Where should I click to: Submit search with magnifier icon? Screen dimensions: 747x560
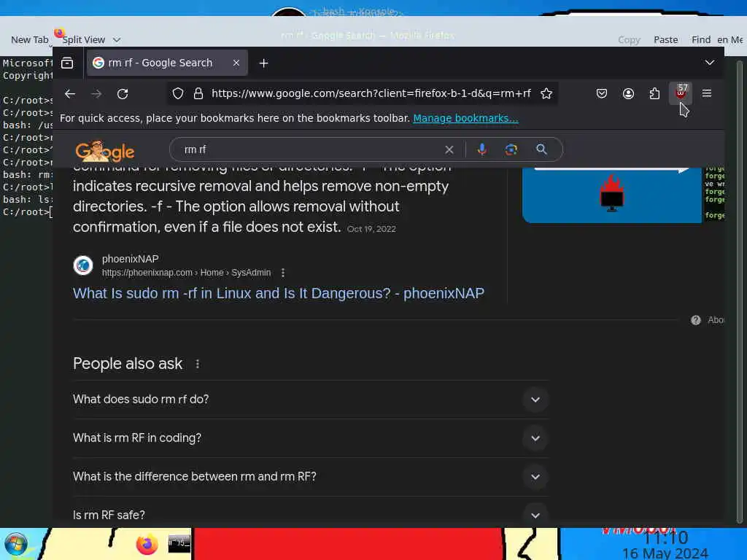[x=541, y=149]
